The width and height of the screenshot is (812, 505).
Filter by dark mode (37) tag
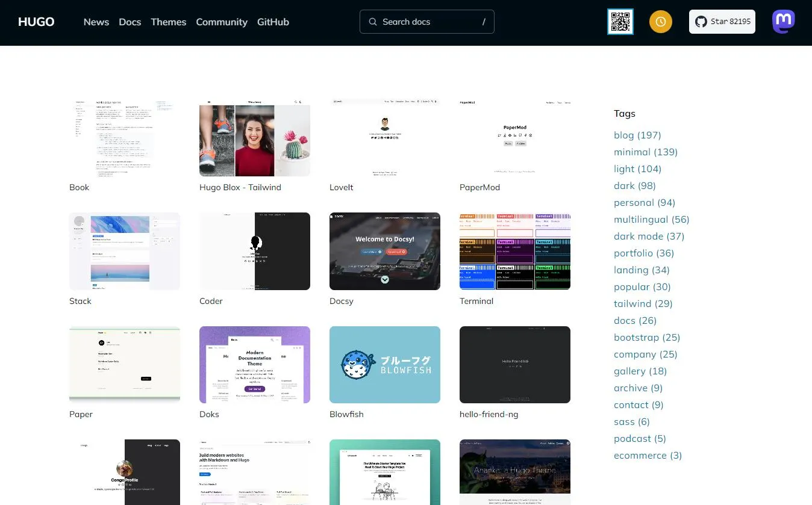click(x=649, y=236)
